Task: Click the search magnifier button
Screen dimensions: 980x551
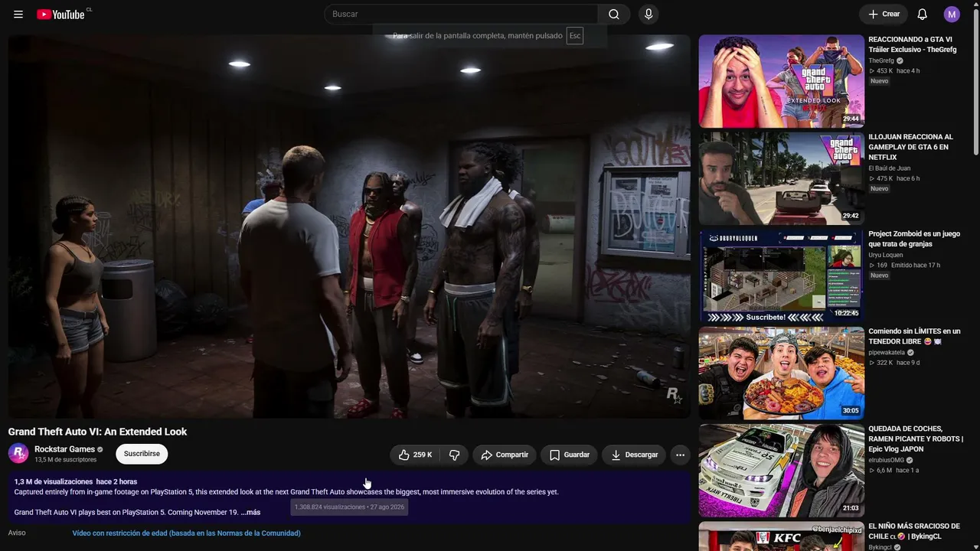Action: click(x=614, y=15)
